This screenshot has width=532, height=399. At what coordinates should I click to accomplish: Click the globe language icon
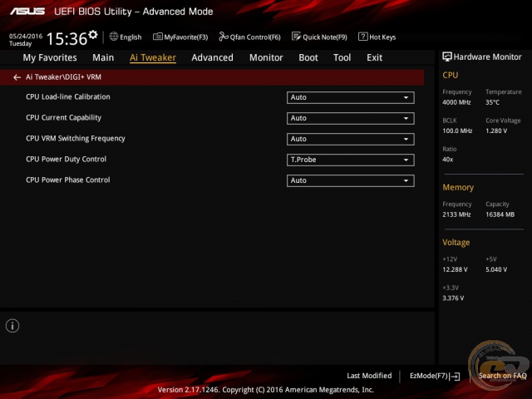click(114, 37)
